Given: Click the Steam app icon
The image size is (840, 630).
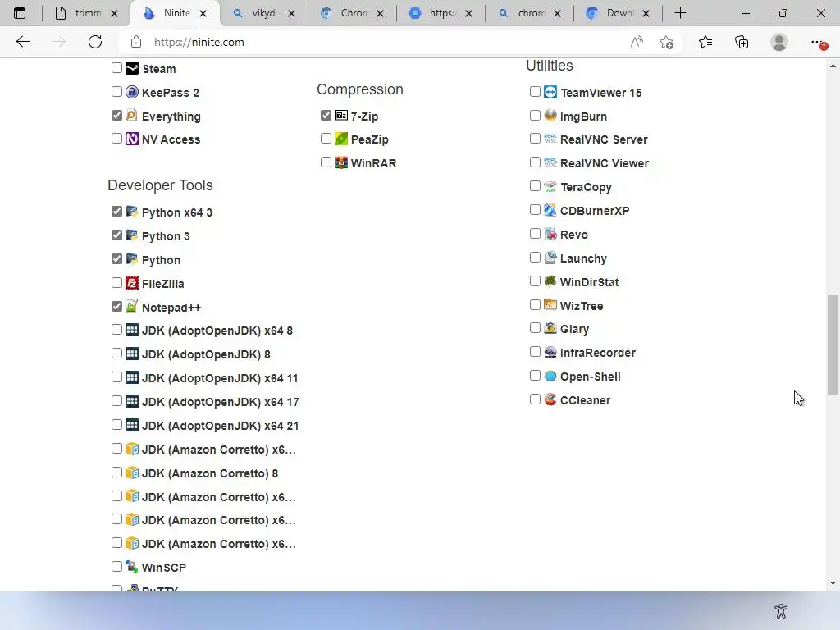Looking at the screenshot, I should (132, 68).
